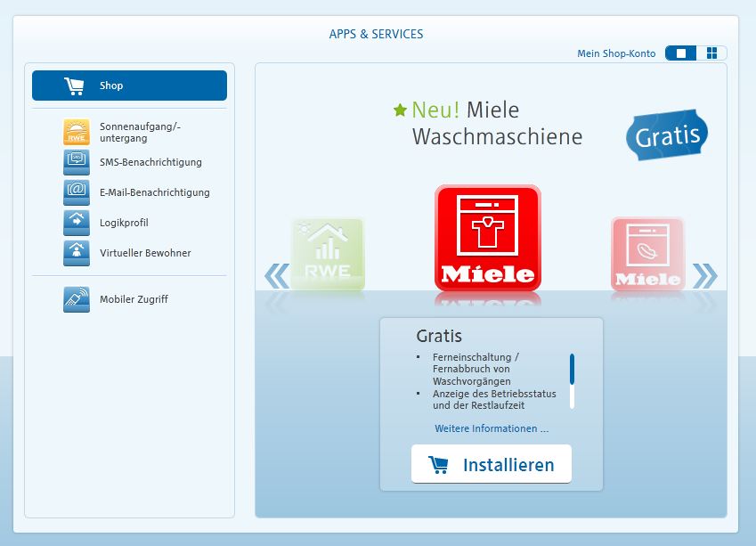Open the Weitere Informationen link
The height and width of the screenshot is (546, 756).
pyautogui.click(x=492, y=428)
